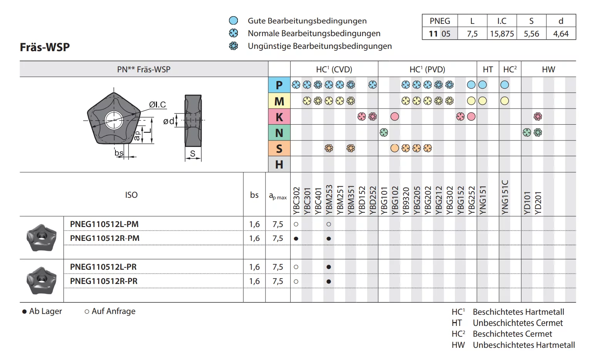Click the Unbeschichtetes Cermet footnote
This screenshot has height=364, width=590.
(x=518, y=323)
